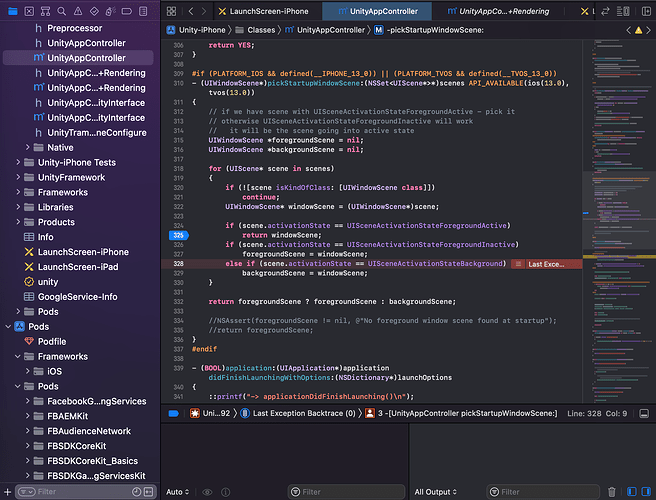Screen dimensions: 656x500
Task: Expand the FBAEMKit pod folder
Action: tap(28, 416)
